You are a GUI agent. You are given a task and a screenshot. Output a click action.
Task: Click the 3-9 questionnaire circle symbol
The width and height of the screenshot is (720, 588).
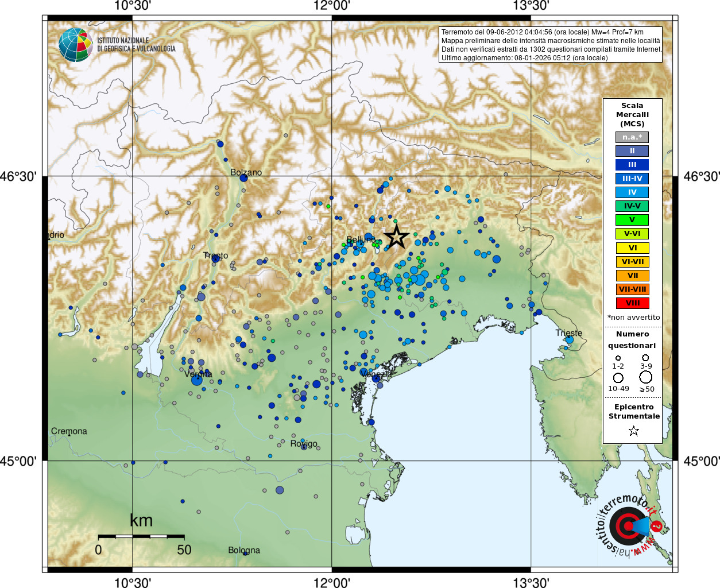[646, 358]
